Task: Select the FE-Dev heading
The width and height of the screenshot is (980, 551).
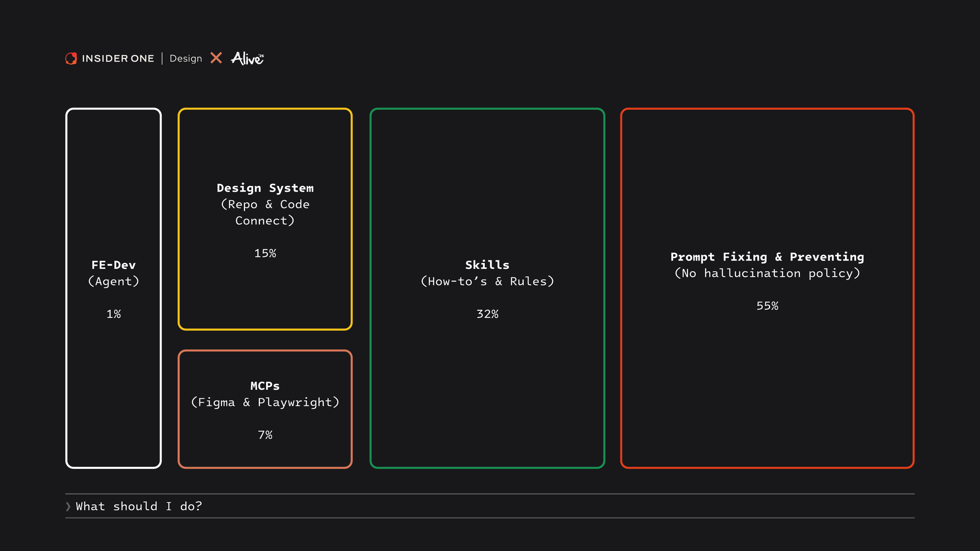Action: point(114,265)
